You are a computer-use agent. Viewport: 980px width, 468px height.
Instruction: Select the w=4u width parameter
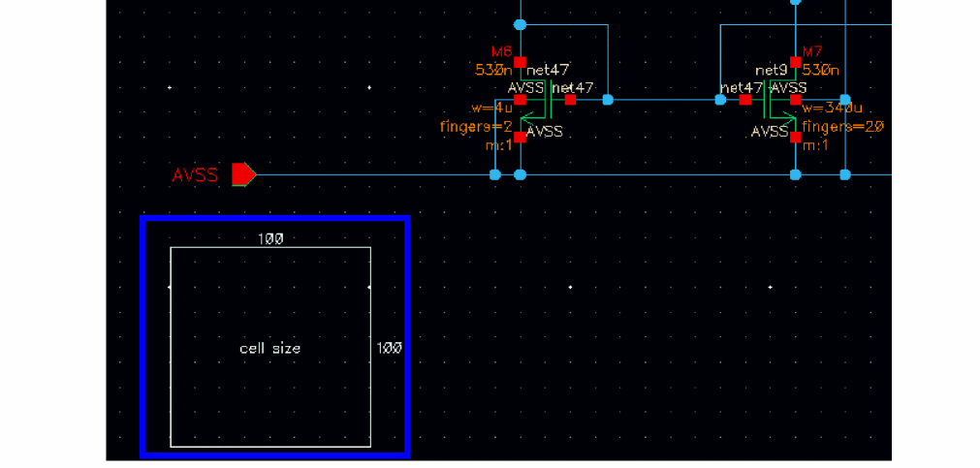pos(491,109)
